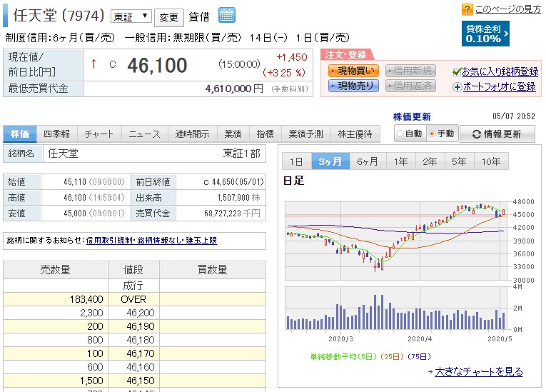Click the 売買代金 value 68,727,223 千円
Image resolution: width=546 pixels, height=392 pixels.
tap(232, 213)
